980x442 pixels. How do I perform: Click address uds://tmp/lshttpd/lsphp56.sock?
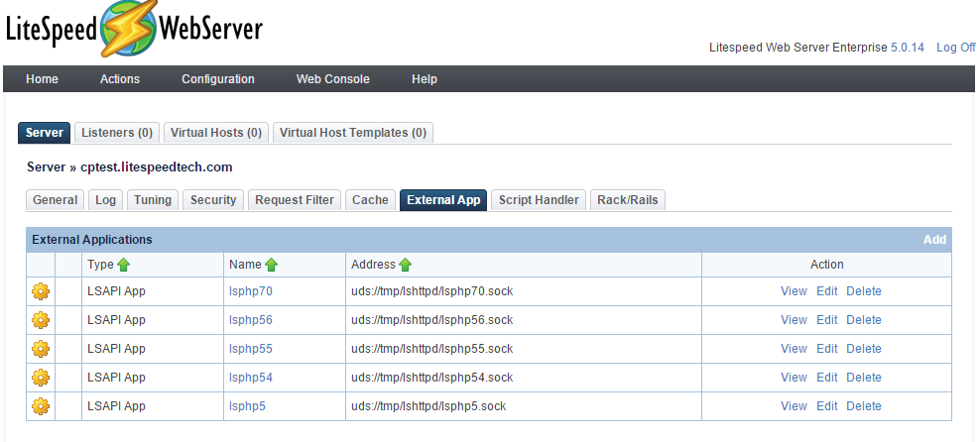click(x=431, y=320)
